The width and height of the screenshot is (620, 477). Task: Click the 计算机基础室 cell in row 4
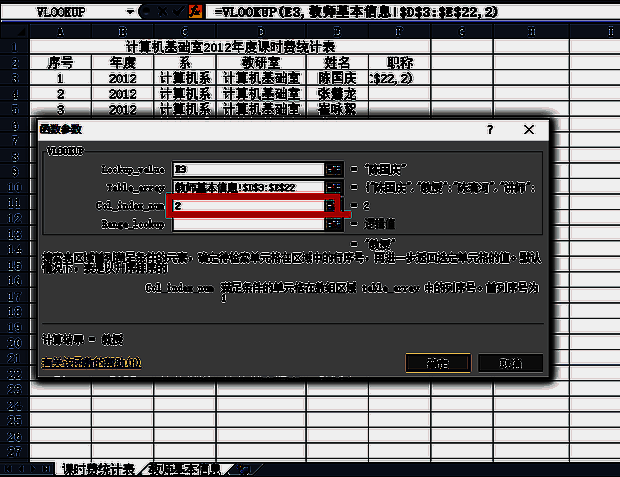coord(261,94)
